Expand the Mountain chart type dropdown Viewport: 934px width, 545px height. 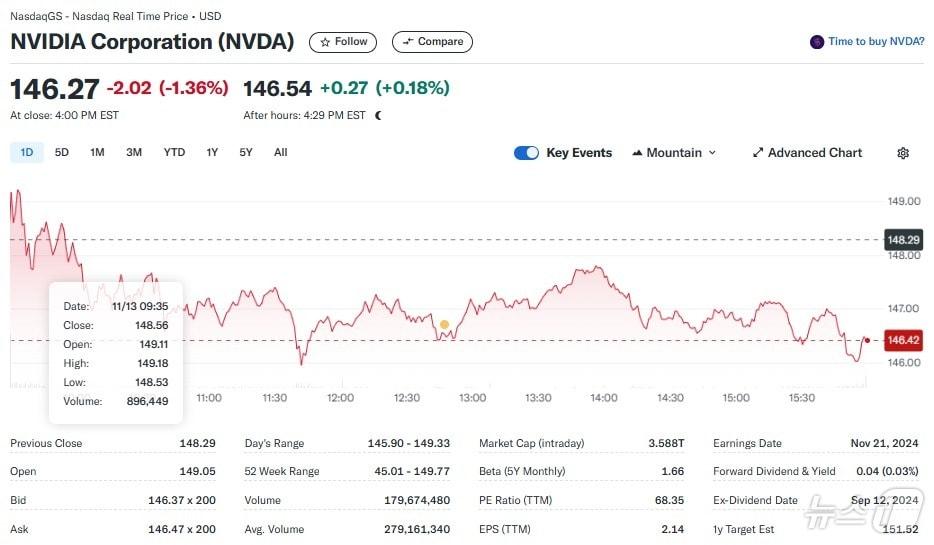click(674, 153)
